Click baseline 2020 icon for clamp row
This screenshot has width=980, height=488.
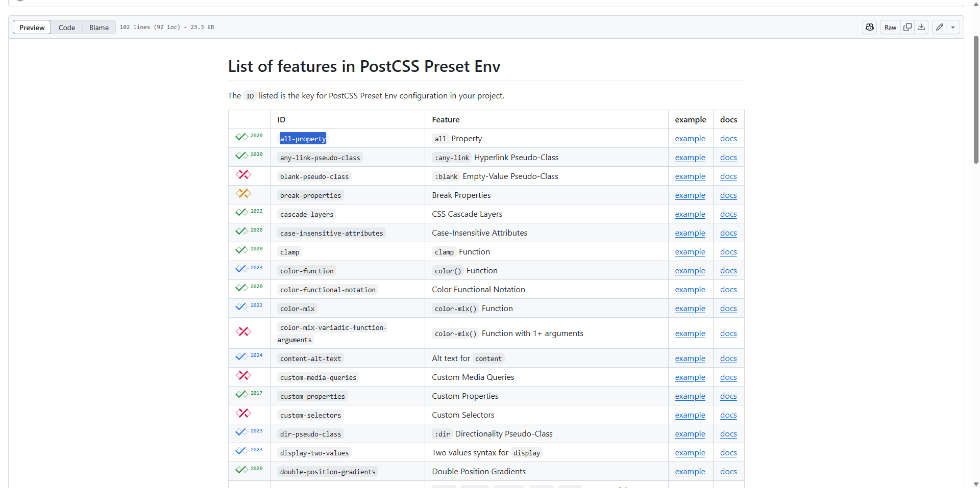pos(249,250)
